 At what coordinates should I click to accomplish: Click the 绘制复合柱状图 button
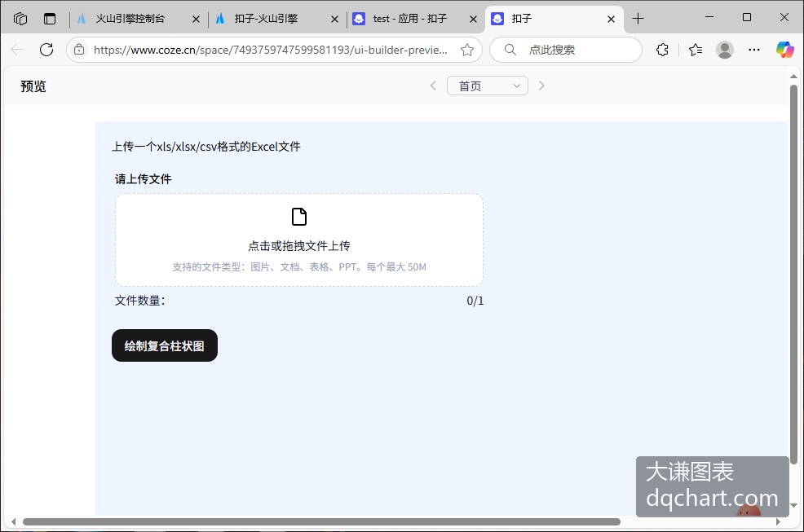165,345
